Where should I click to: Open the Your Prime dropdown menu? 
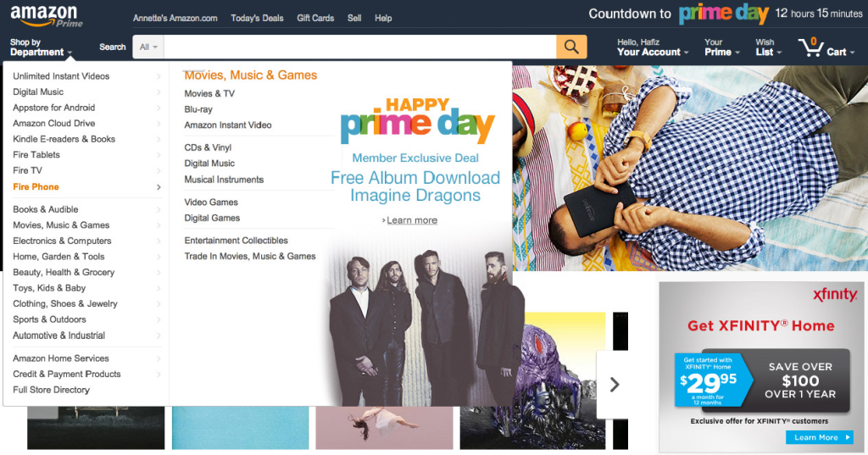pyautogui.click(x=722, y=47)
